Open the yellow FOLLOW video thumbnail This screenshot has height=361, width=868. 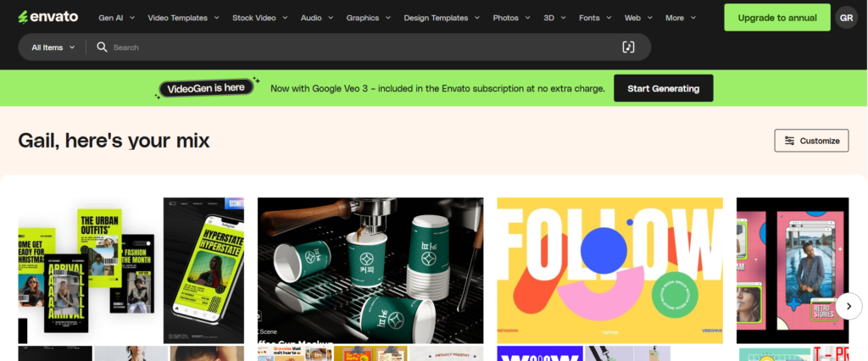(x=609, y=270)
